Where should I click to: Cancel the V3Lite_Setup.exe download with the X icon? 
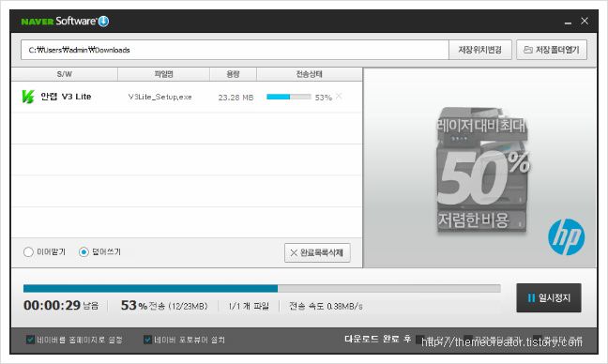[339, 96]
